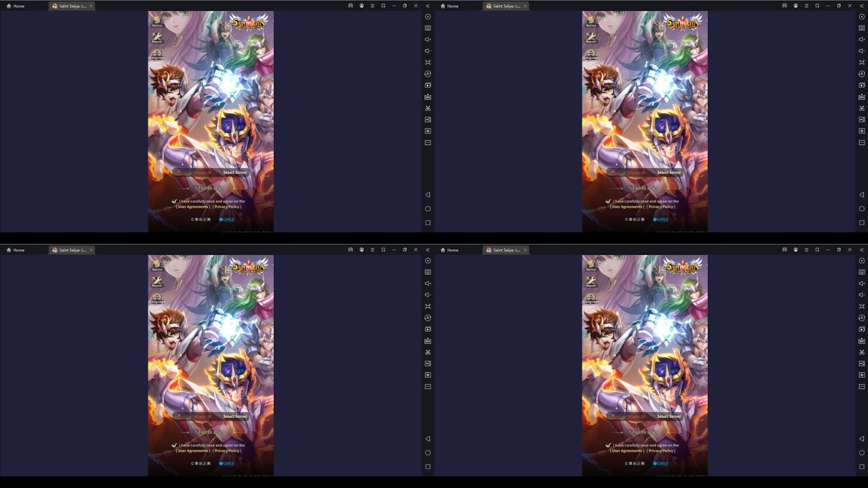Tap "Tap to start" in the top-left game

(210, 188)
